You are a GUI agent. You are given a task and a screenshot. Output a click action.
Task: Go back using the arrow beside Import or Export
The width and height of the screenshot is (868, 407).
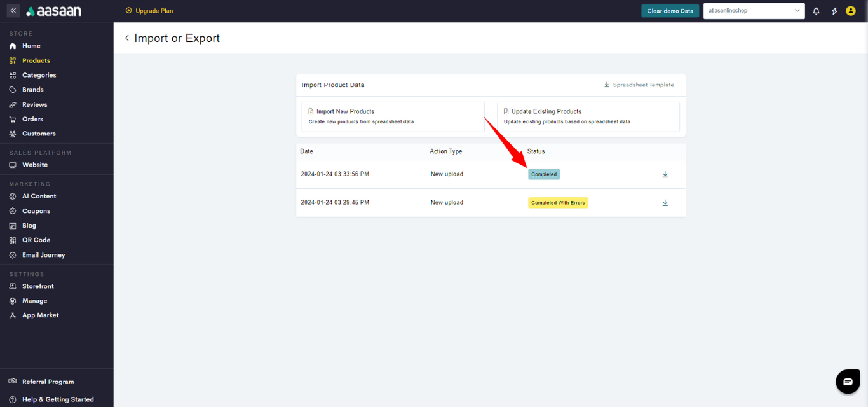[x=127, y=38]
